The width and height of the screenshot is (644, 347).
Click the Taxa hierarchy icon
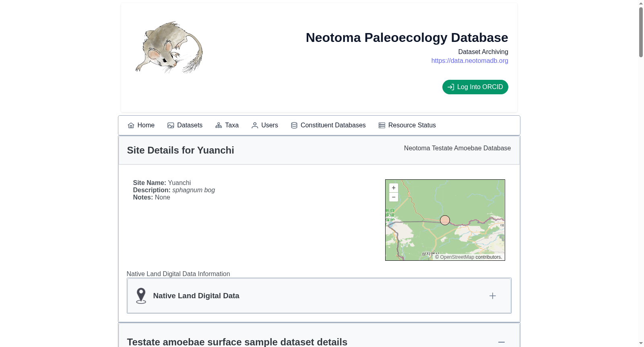(219, 125)
